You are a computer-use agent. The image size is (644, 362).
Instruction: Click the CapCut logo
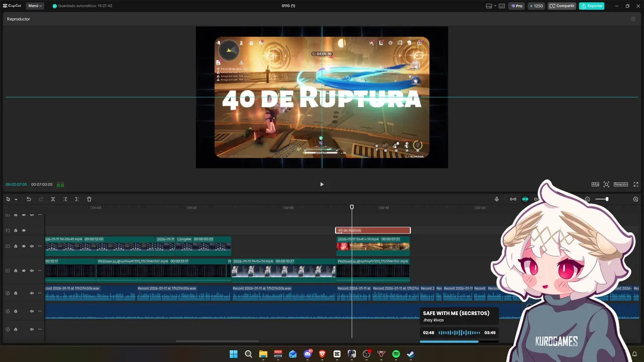point(12,6)
